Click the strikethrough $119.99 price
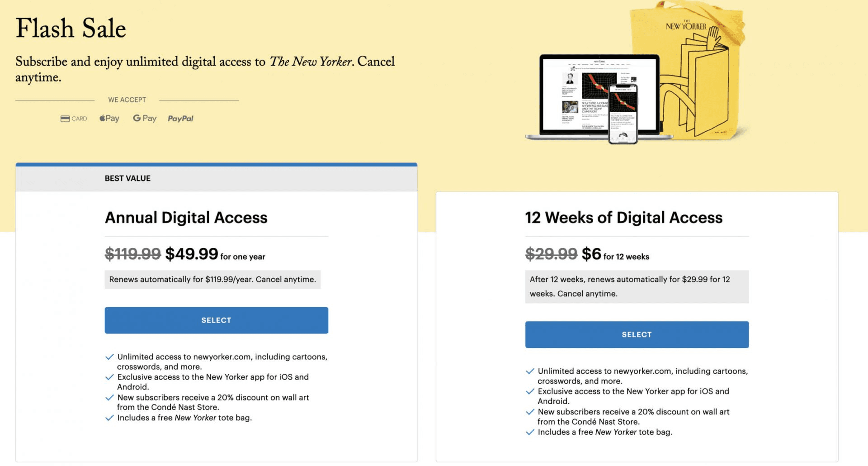The width and height of the screenshot is (868, 466). coord(132,254)
